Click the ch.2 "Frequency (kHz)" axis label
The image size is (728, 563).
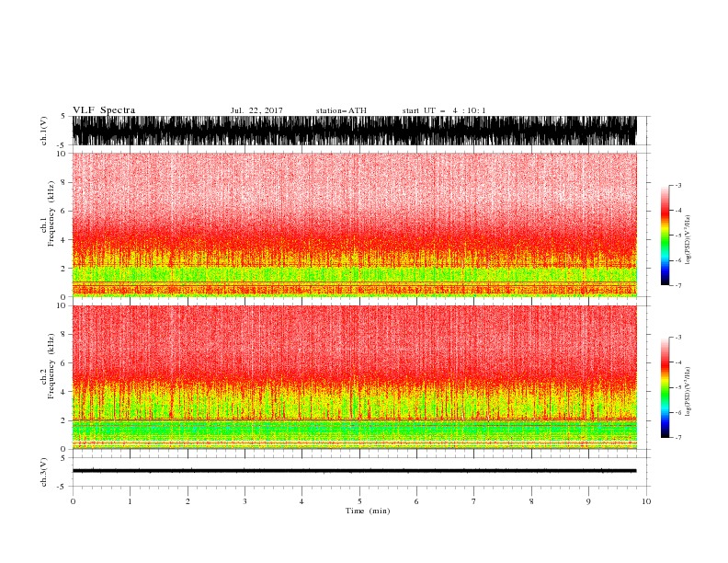(x=51, y=366)
